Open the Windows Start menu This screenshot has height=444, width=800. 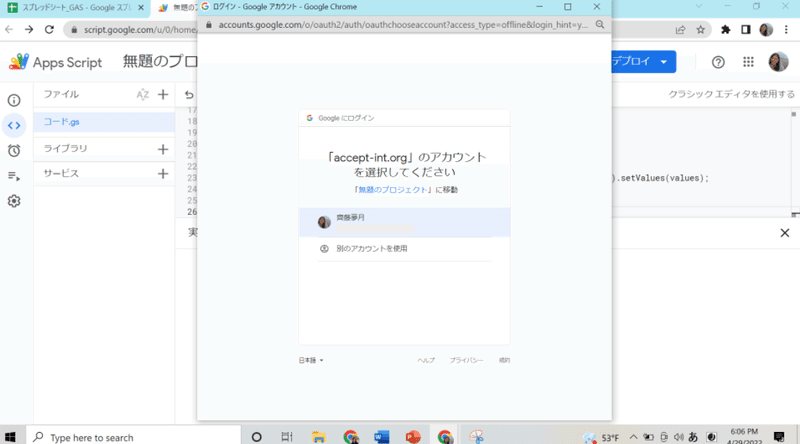pyautogui.click(x=10, y=437)
